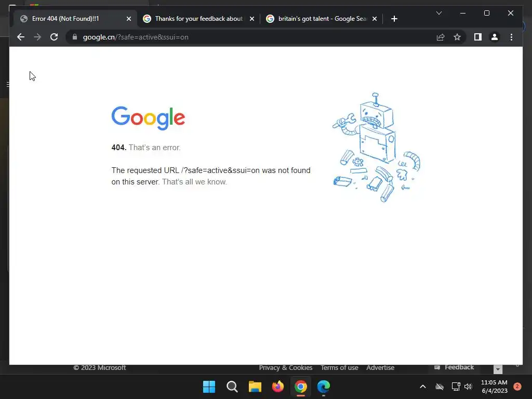Click the Google logo on the error page
This screenshot has height=399, width=532.
(x=148, y=118)
